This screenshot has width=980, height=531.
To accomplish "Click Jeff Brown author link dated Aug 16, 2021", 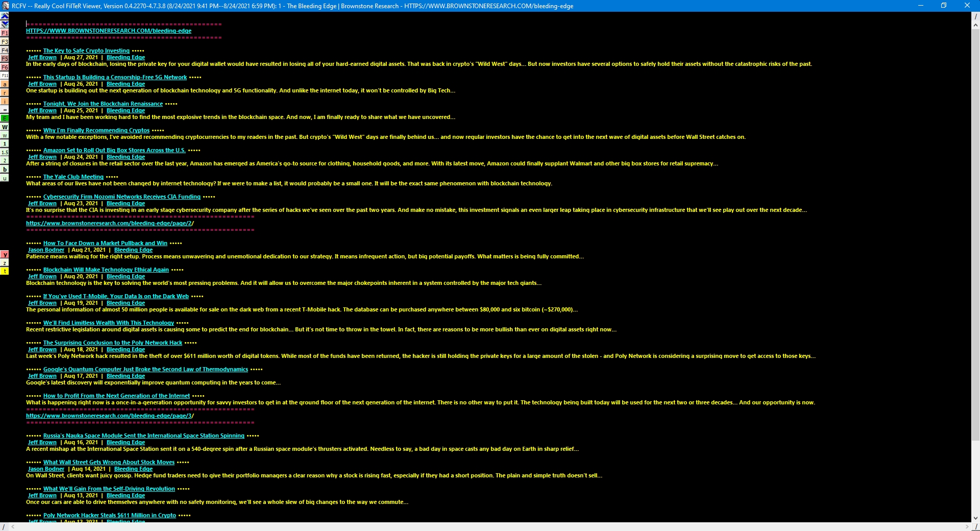I will click(x=42, y=442).
